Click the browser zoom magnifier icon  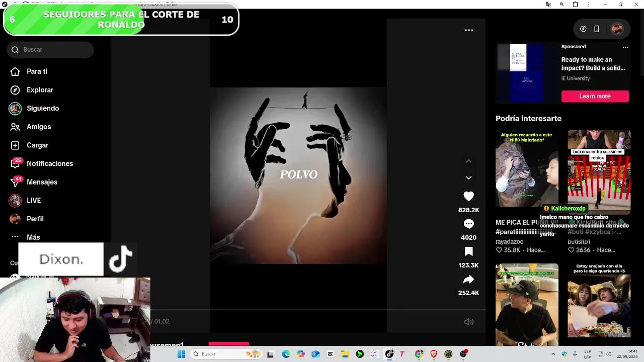point(562,5)
